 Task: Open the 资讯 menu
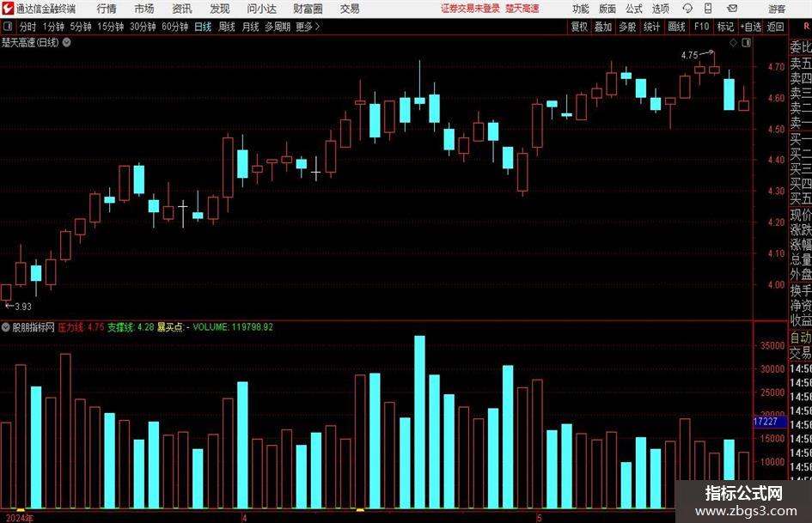click(x=182, y=9)
